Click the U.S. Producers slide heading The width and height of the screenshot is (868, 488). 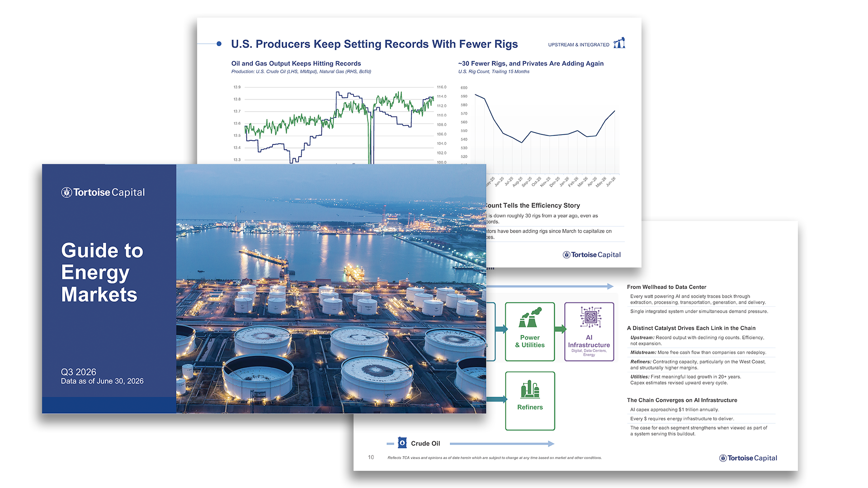[x=374, y=44]
